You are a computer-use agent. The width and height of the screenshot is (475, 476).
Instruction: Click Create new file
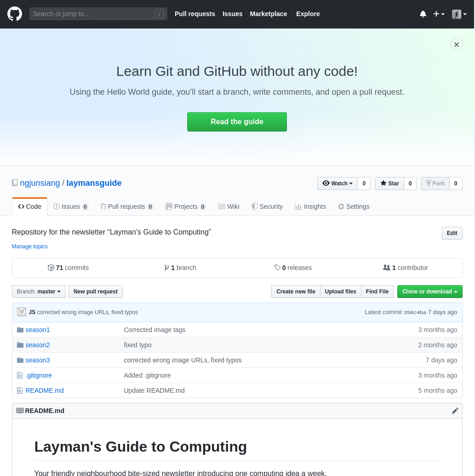pos(296,292)
